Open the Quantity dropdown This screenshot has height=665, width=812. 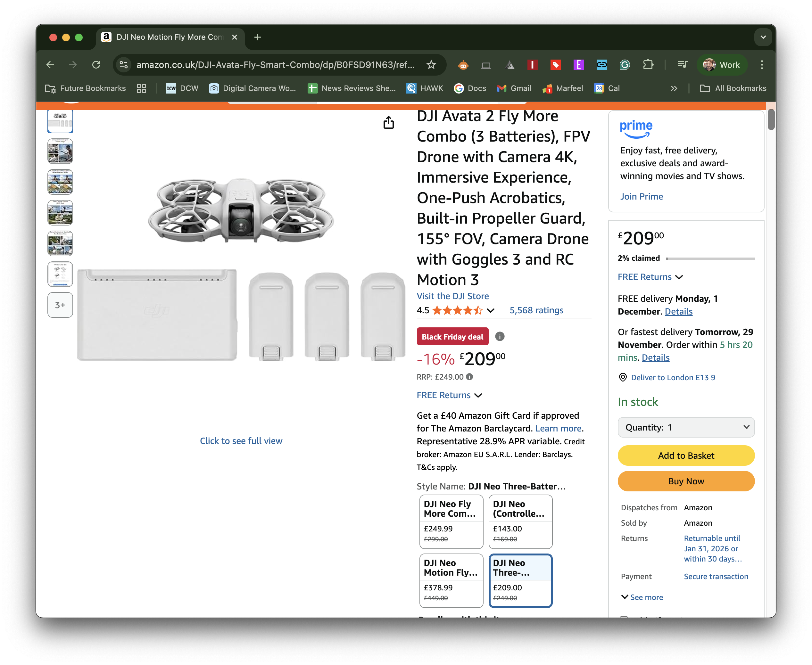click(x=686, y=427)
